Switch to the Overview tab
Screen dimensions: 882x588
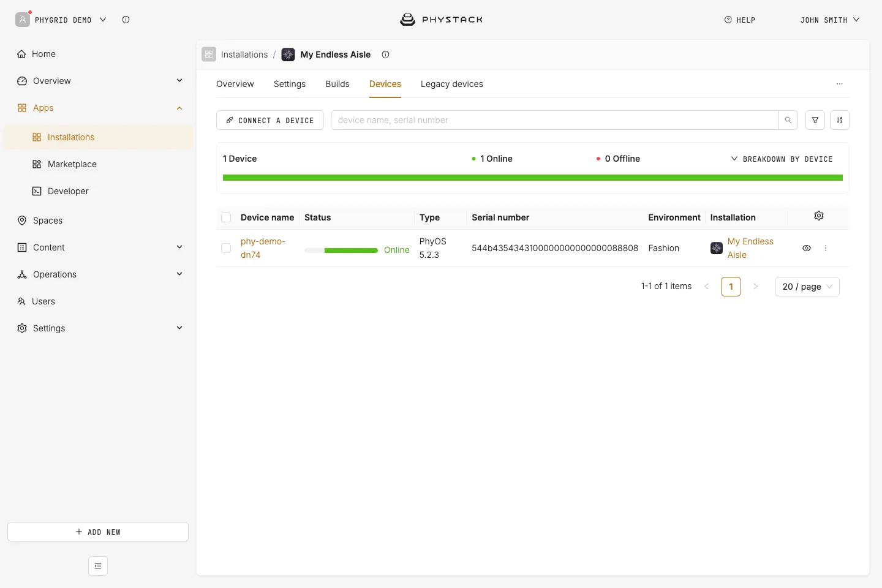pos(235,84)
